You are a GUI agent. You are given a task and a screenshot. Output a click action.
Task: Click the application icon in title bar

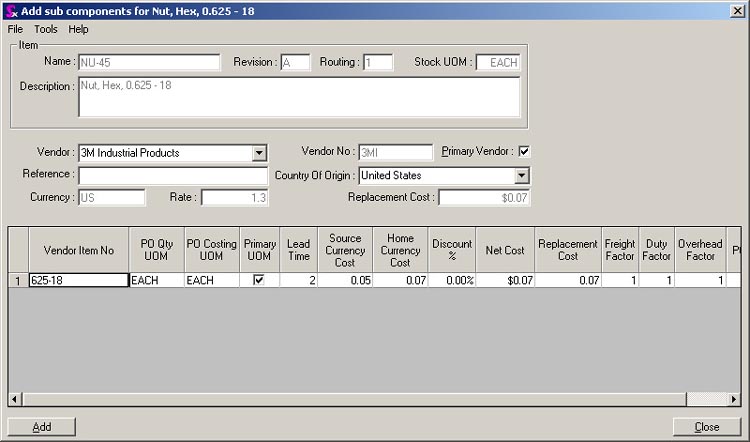10,10
